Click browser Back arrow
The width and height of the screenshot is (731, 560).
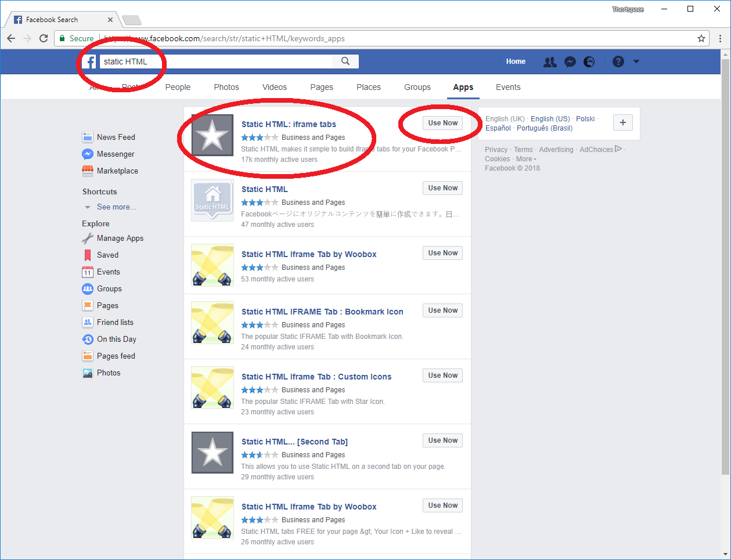(11, 38)
